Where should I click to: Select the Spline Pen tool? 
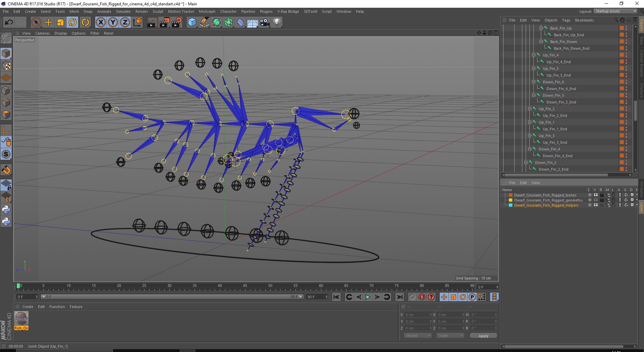tap(204, 23)
